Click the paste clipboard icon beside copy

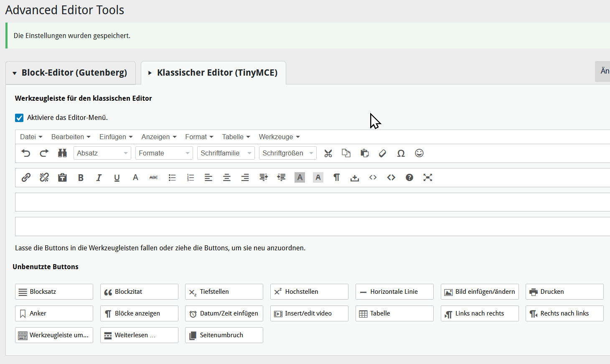pyautogui.click(x=364, y=153)
